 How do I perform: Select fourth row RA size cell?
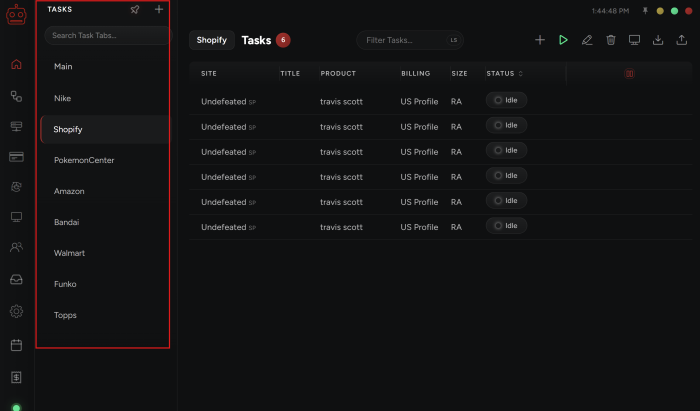pyautogui.click(x=456, y=177)
